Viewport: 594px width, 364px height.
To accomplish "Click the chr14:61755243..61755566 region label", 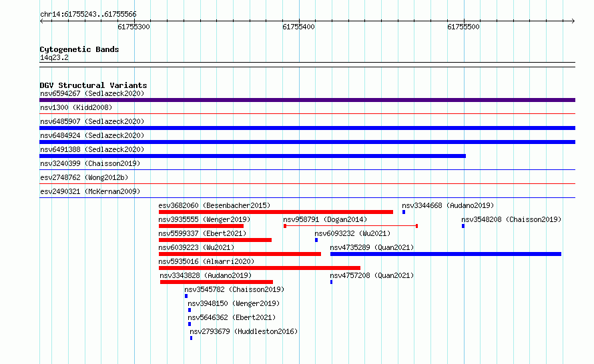I will [88, 15].
